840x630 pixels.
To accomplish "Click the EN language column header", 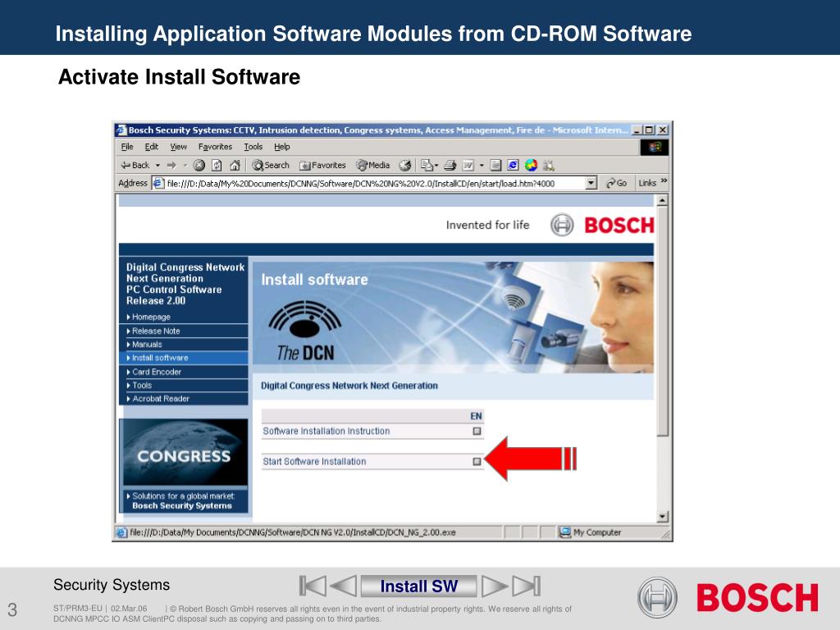I will (476, 416).
